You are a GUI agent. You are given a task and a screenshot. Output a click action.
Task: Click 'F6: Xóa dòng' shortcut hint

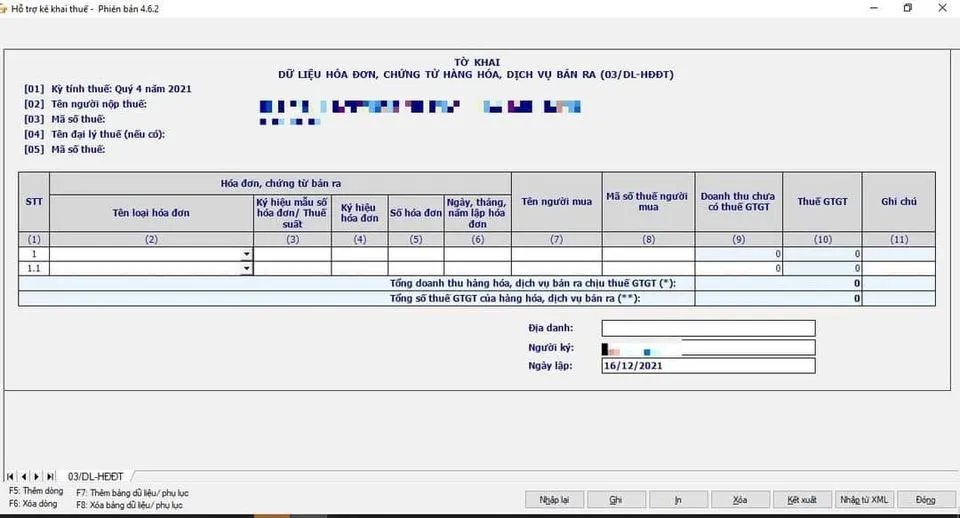[x=33, y=504]
